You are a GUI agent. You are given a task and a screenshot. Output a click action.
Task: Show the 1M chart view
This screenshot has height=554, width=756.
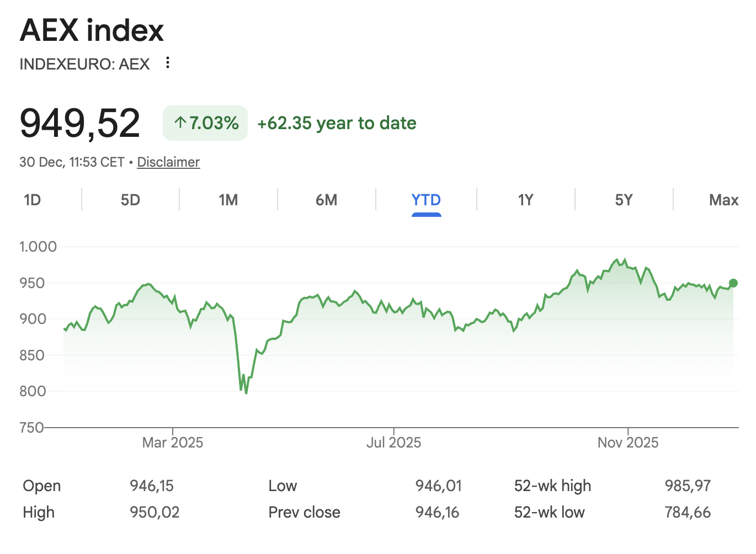coord(228,200)
